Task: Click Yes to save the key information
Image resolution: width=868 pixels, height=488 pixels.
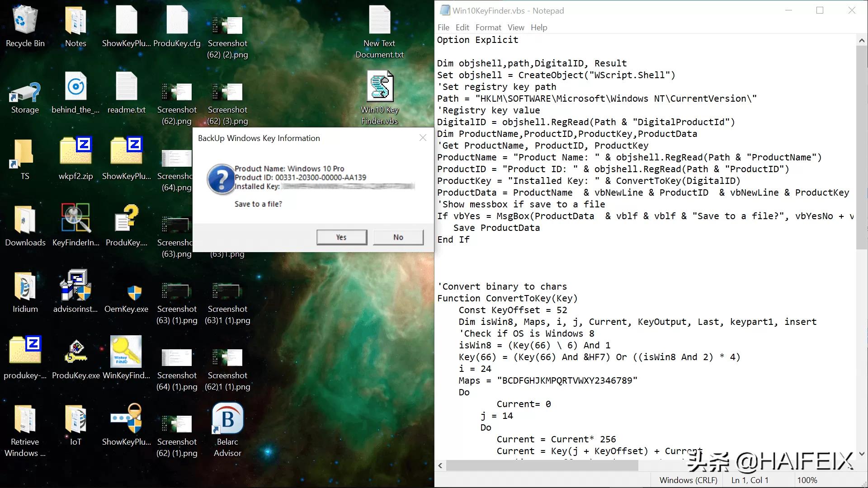Action: click(341, 237)
